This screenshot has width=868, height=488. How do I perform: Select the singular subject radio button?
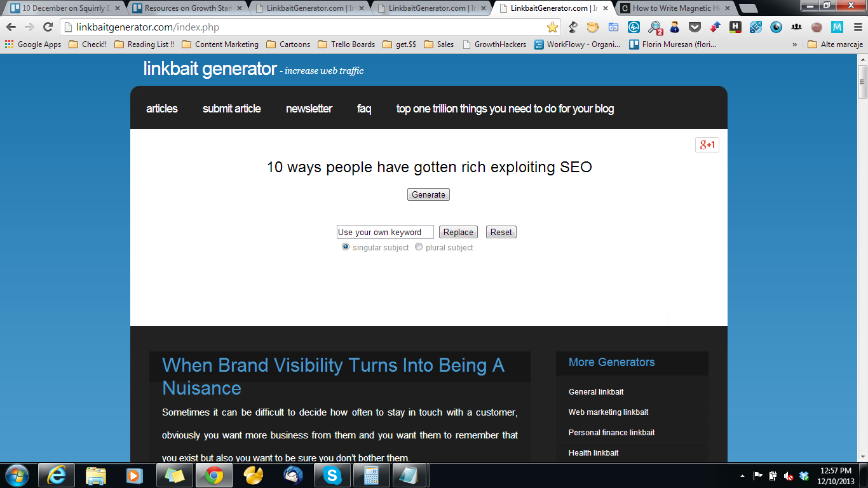pyautogui.click(x=346, y=247)
